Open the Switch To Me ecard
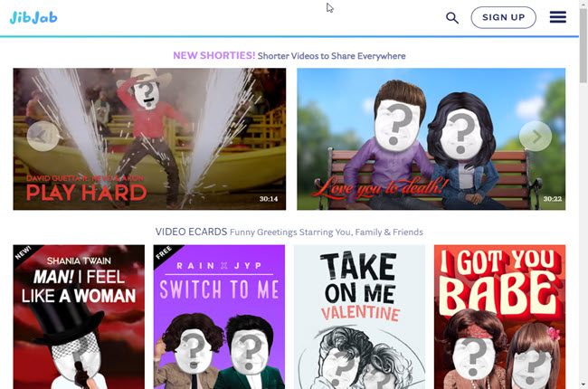 [219, 317]
